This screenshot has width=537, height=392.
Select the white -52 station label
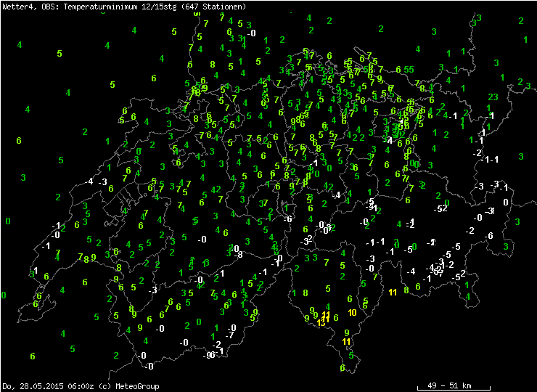click(440, 209)
